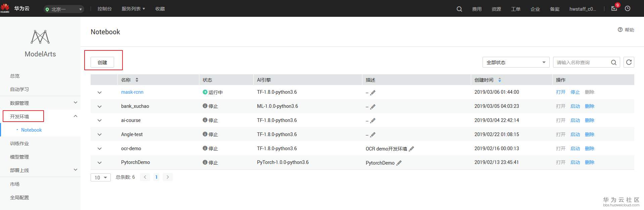The image size is (644, 210).
Task: Click the create notebook button
Action: (x=102, y=62)
